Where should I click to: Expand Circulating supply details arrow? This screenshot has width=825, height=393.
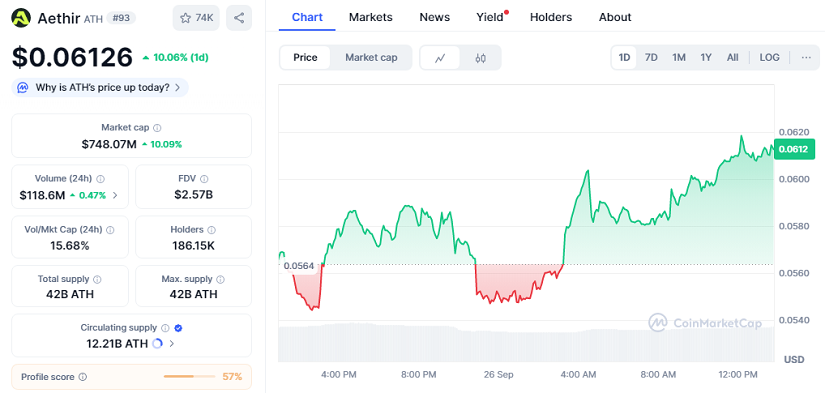pos(172,344)
